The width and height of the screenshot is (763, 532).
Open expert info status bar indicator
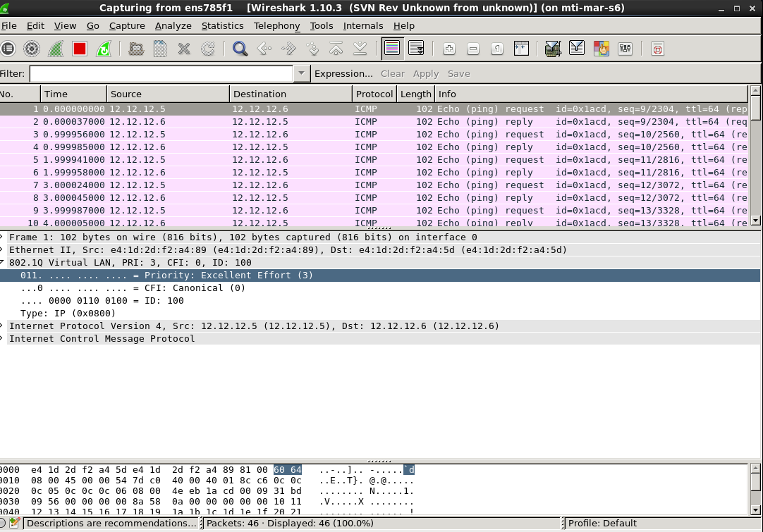pos(2,524)
